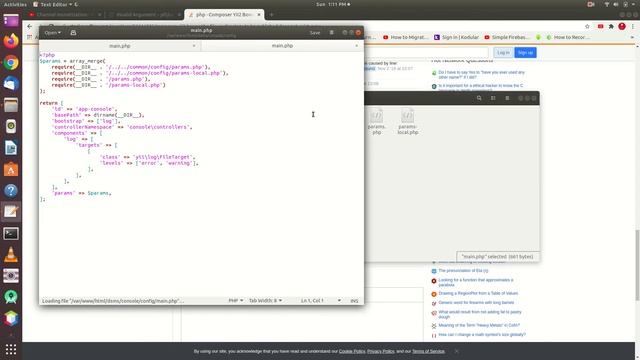The width and height of the screenshot is (640, 360).
Task: Launch Google Chrome from the dock
Action: click(11, 62)
